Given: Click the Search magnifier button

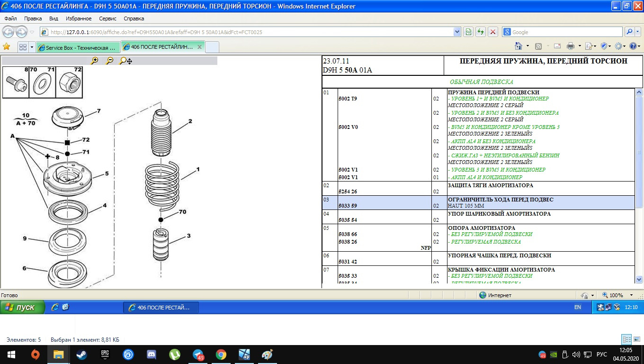Looking at the screenshot, I should [630, 32].
